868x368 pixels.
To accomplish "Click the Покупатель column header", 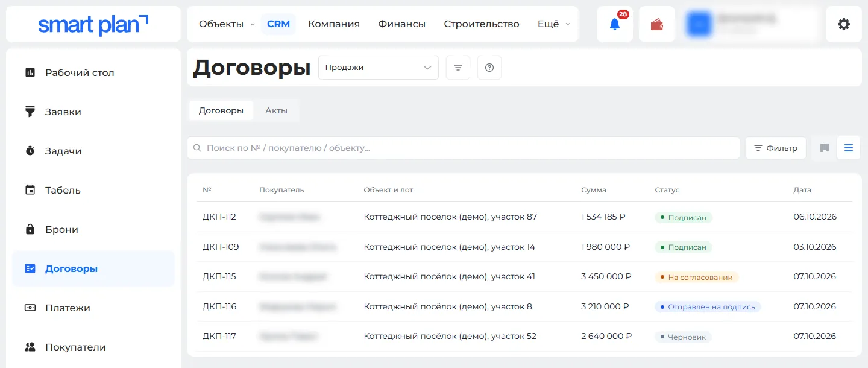I will click(x=281, y=190).
